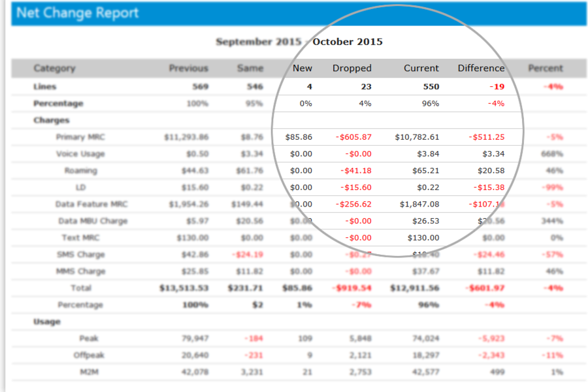
Task: Click the October 2015 heading
Action: click(x=348, y=42)
